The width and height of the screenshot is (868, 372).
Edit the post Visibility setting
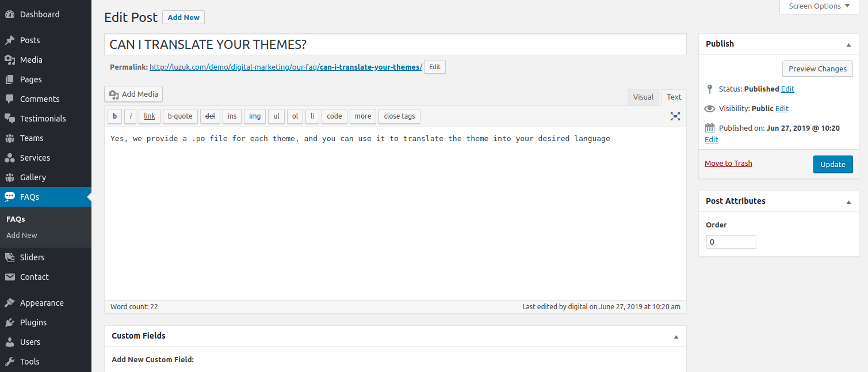click(782, 108)
